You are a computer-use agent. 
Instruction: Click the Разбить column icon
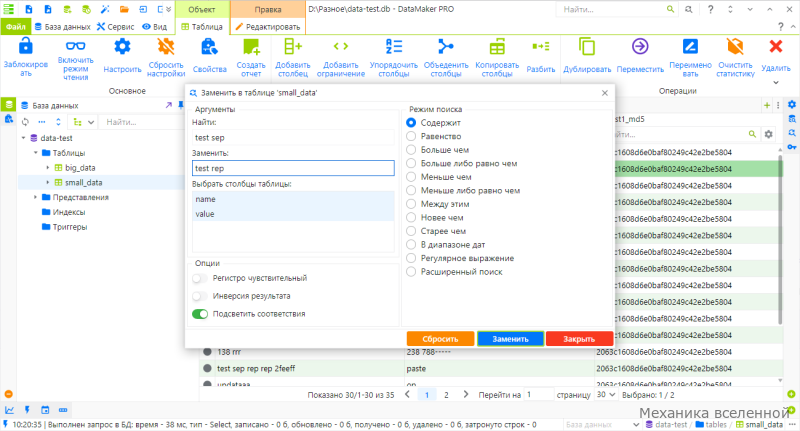pyautogui.click(x=541, y=46)
